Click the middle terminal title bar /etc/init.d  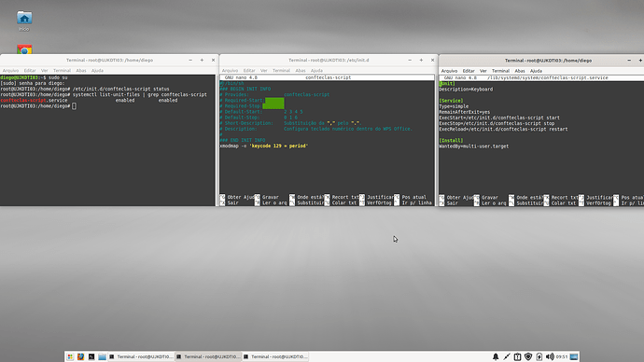click(x=329, y=60)
